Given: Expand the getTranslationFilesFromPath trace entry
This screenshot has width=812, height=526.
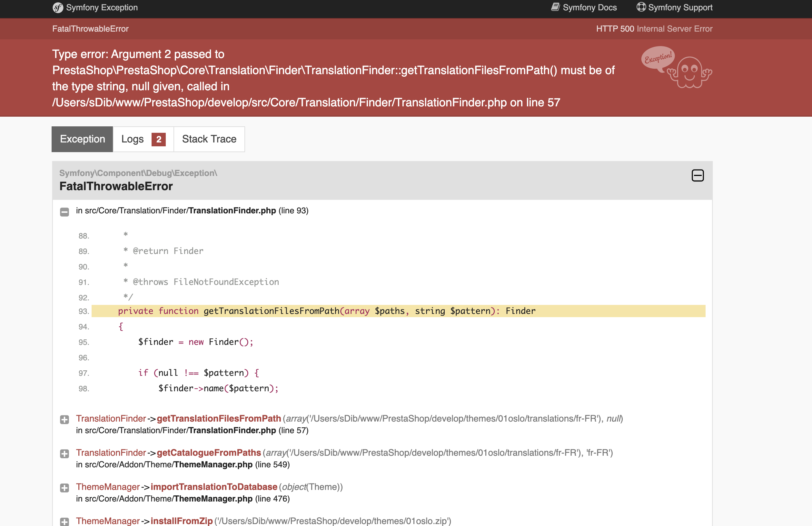Looking at the screenshot, I should [64, 419].
